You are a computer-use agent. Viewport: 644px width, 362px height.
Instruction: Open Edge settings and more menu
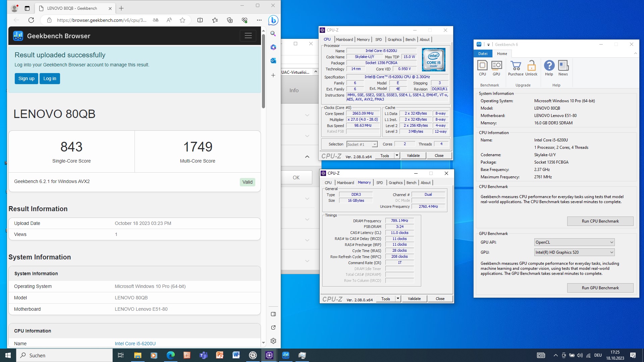point(259,20)
